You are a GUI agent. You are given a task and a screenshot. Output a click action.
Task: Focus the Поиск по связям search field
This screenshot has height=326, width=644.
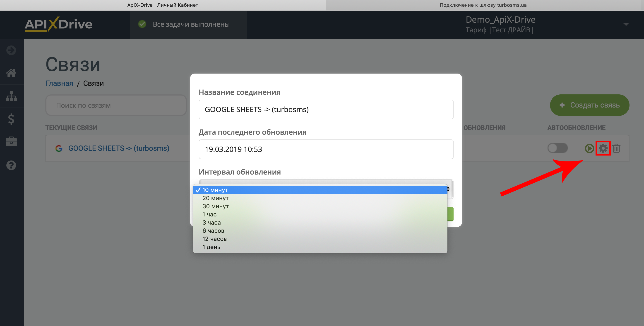coord(116,105)
